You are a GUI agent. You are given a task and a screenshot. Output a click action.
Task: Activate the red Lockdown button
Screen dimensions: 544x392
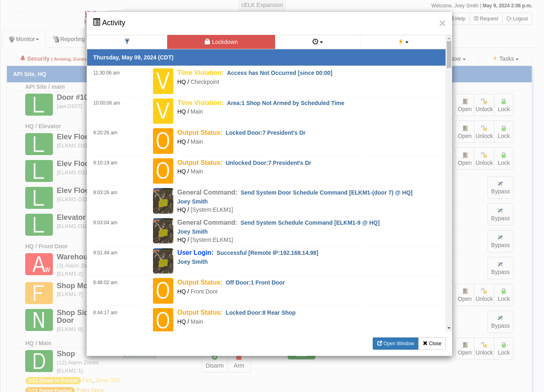pyautogui.click(x=221, y=42)
